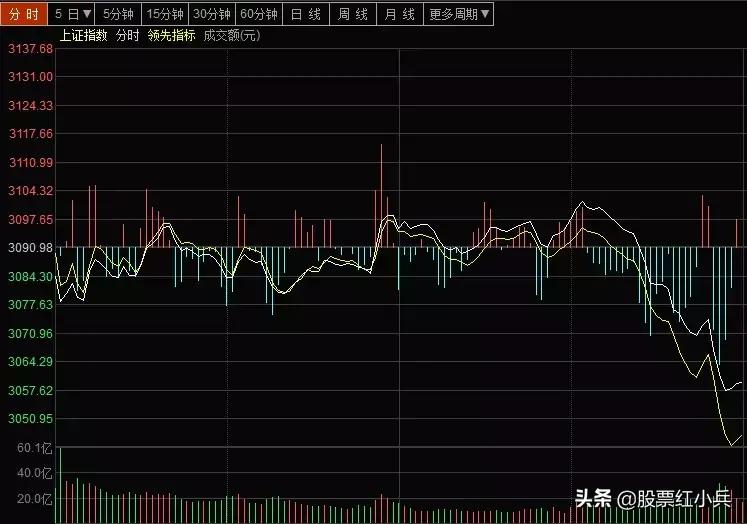747x524 pixels.
Task: Click the 20.0亿 volume axis label
Action: pos(34,499)
